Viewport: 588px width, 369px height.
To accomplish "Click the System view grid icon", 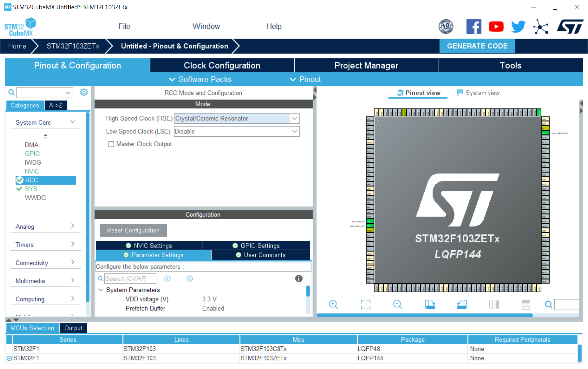I will click(x=460, y=92).
